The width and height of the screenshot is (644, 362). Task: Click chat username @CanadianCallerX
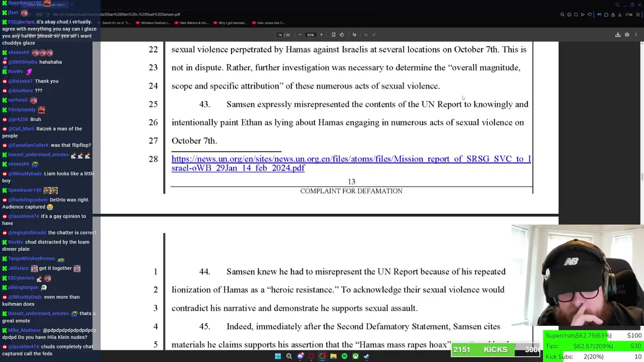pos(28,145)
